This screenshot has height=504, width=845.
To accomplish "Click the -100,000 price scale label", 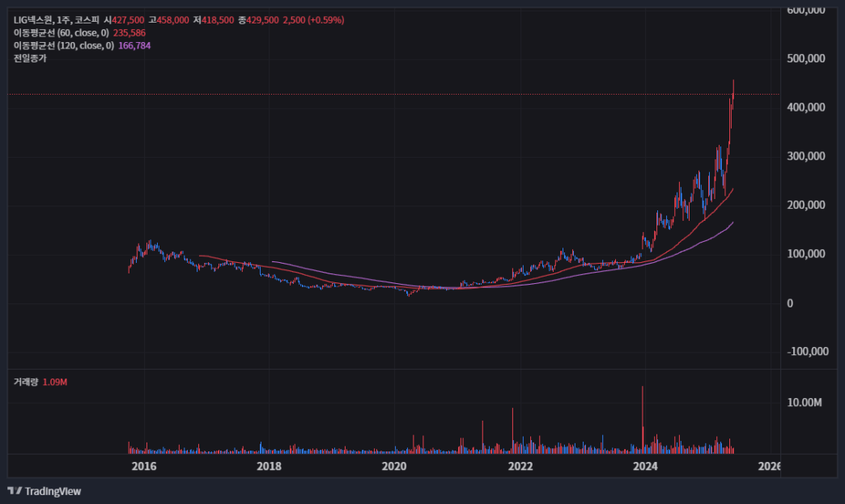I will 808,351.
